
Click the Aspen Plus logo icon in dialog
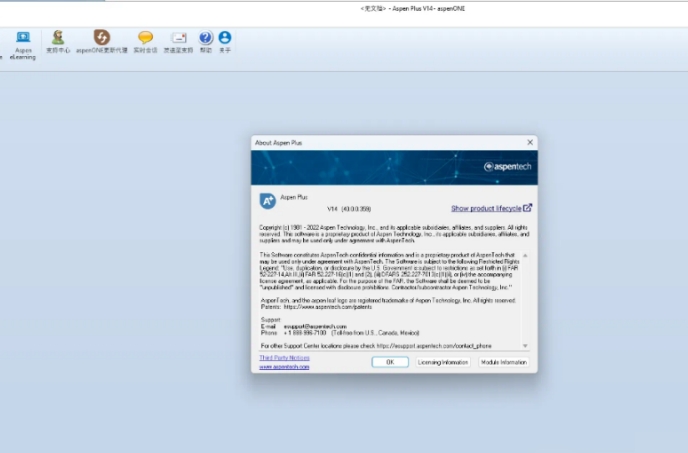(267, 201)
